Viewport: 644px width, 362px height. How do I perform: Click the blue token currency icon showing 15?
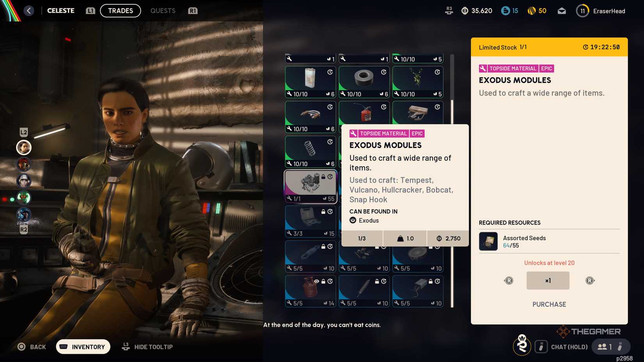[x=505, y=11]
